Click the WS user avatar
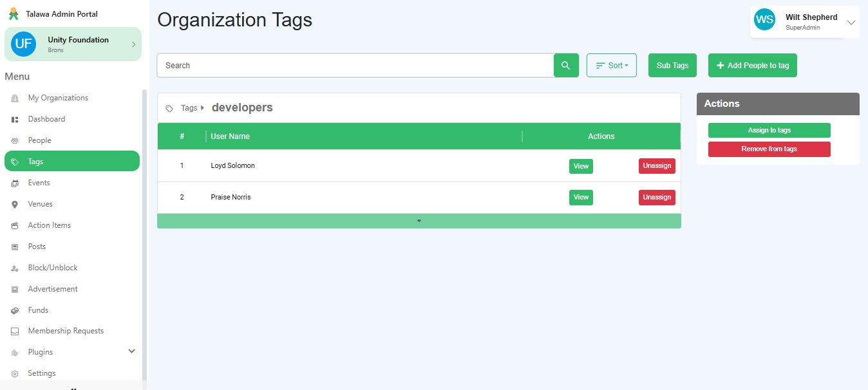 click(764, 19)
